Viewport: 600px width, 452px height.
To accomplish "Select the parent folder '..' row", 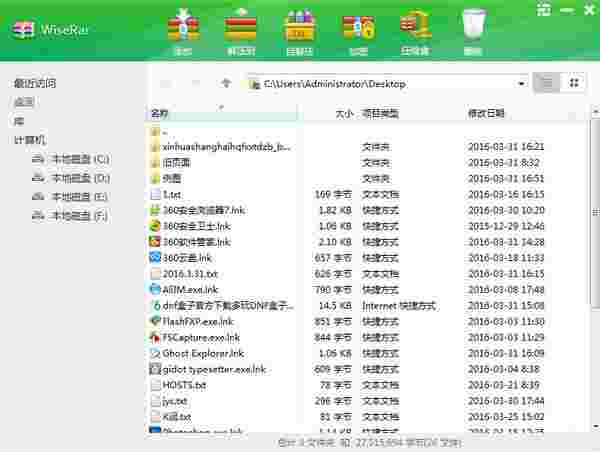I will click(366, 132).
